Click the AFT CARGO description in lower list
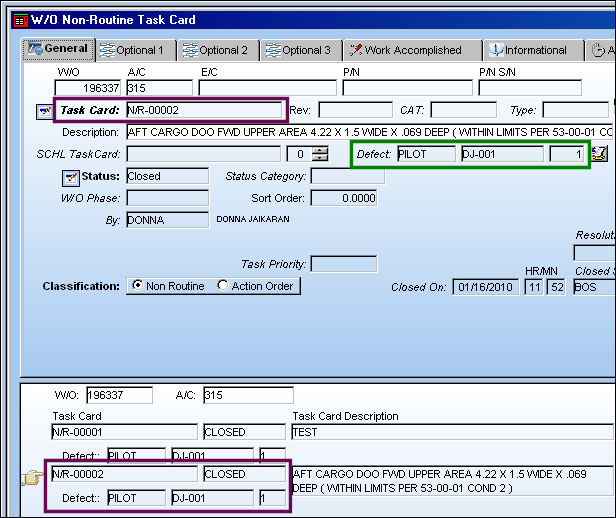Image resolution: width=616 pixels, height=518 pixels. pos(452,481)
